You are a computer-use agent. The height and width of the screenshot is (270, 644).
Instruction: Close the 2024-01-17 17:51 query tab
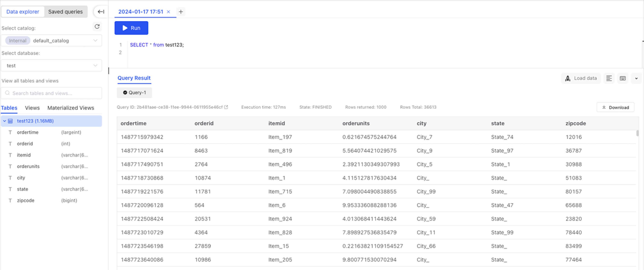(x=168, y=12)
